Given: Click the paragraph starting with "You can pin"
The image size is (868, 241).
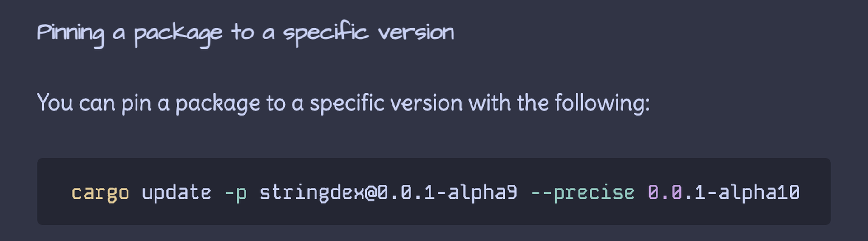Looking at the screenshot, I should point(343,103).
